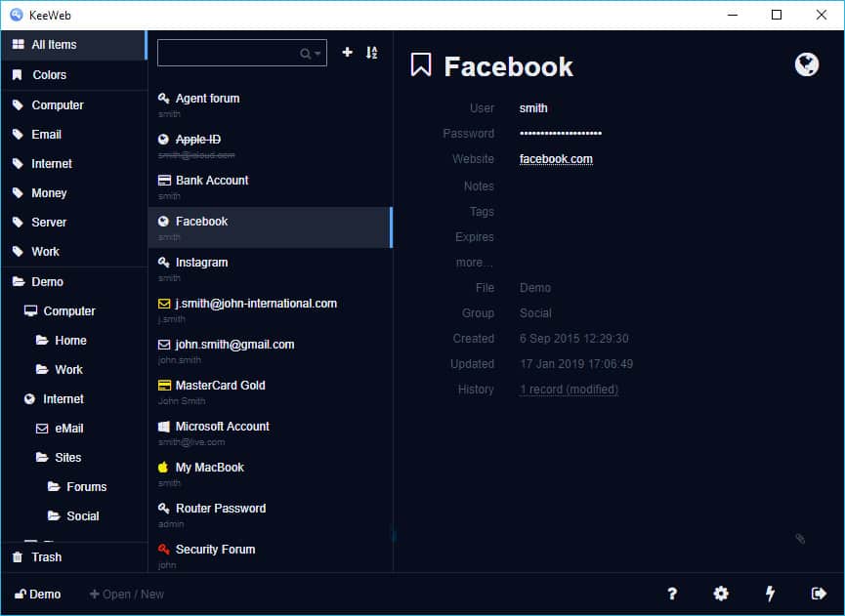Image resolution: width=845 pixels, height=616 pixels.
Task: Open the Work group folder under Computer
Action: [74, 369]
